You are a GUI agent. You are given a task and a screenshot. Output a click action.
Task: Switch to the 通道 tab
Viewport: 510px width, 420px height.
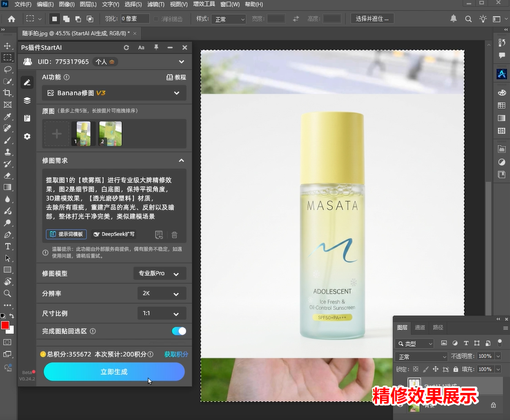(x=420, y=327)
